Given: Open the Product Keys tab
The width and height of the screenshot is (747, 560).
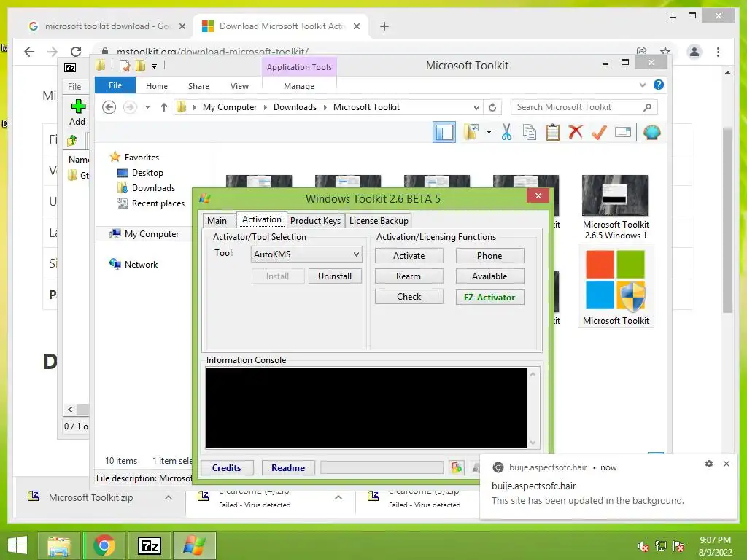Looking at the screenshot, I should click(x=315, y=220).
